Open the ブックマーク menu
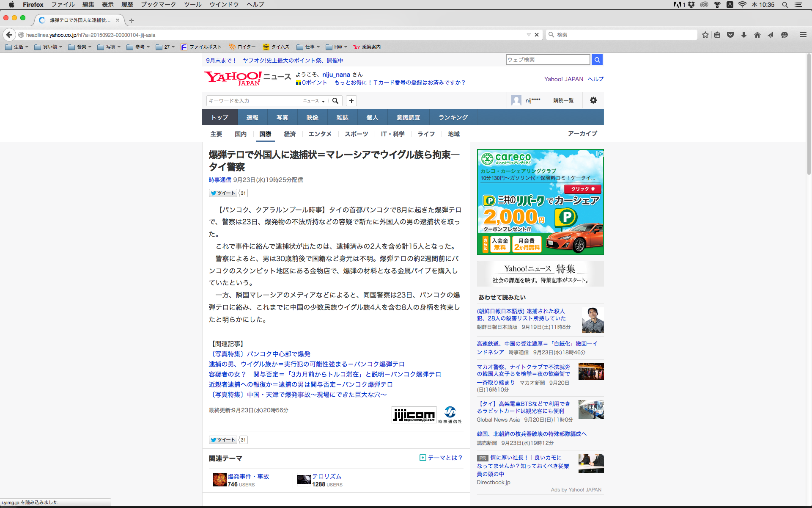The width and height of the screenshot is (812, 508). [x=158, y=4]
